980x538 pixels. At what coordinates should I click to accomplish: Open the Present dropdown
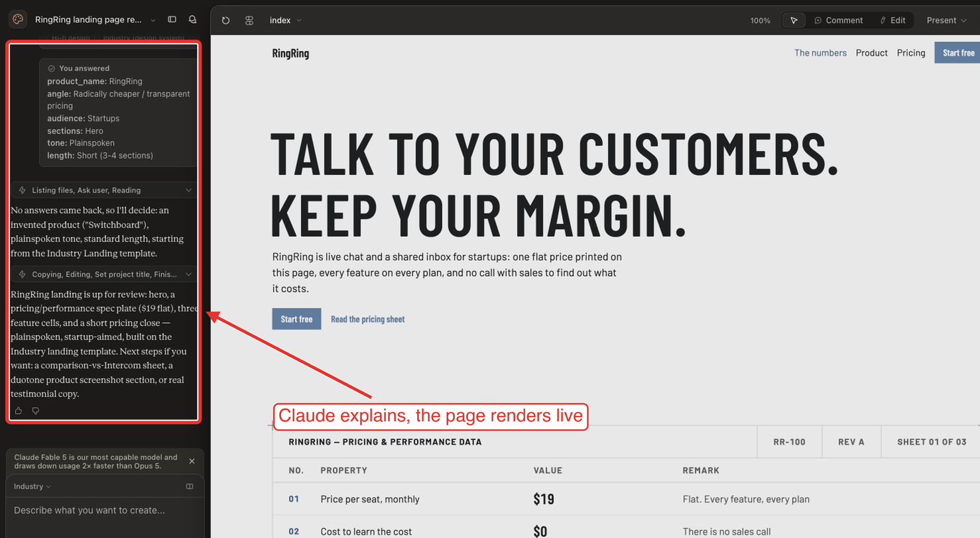[x=946, y=21]
